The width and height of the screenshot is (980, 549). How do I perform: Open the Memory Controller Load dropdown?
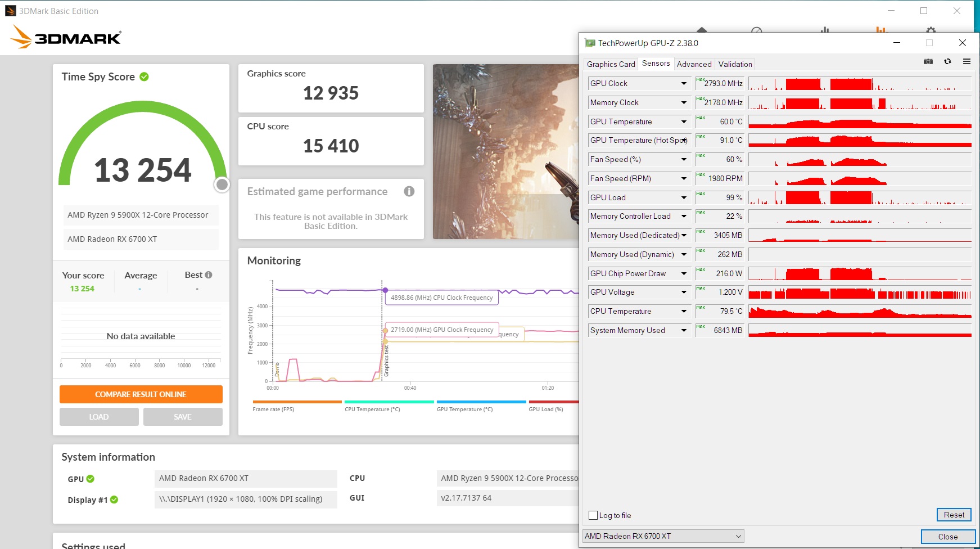click(684, 216)
